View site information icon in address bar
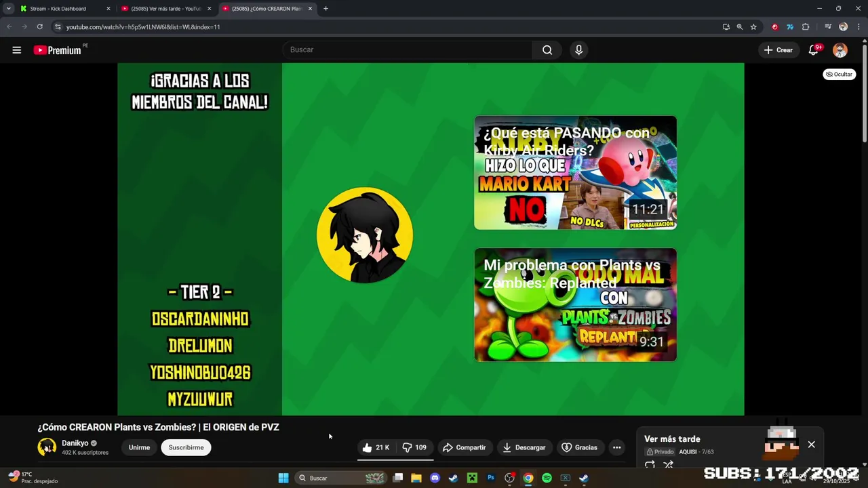 [x=58, y=27]
